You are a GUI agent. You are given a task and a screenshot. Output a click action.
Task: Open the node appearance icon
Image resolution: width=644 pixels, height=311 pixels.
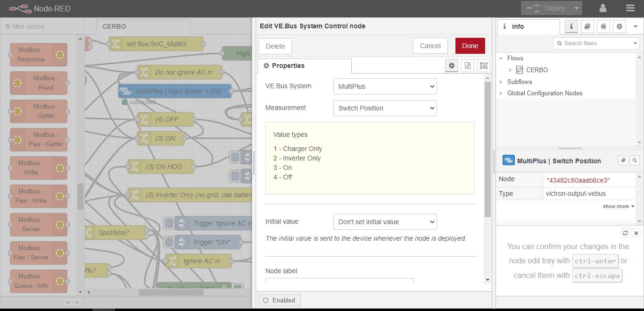[484, 66]
